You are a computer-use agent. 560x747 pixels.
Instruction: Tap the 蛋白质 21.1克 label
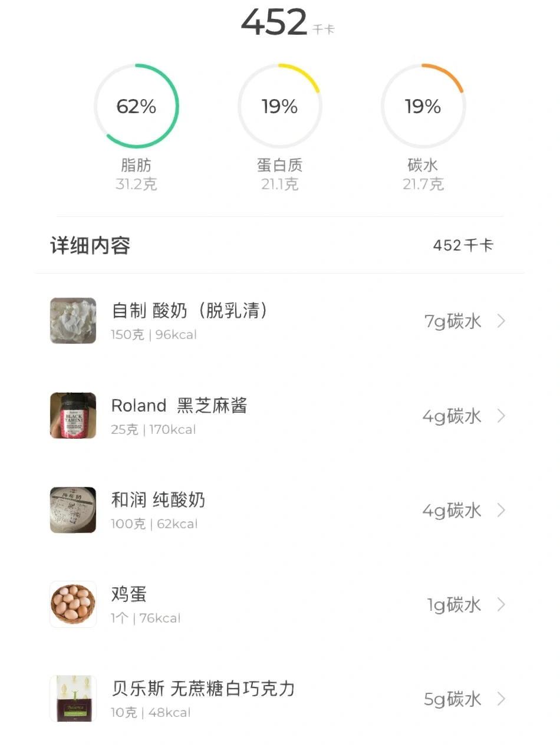coord(279,175)
